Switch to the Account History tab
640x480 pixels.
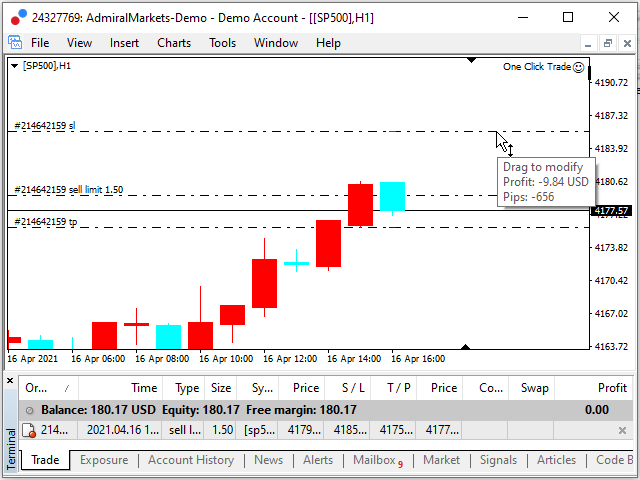[190, 460]
